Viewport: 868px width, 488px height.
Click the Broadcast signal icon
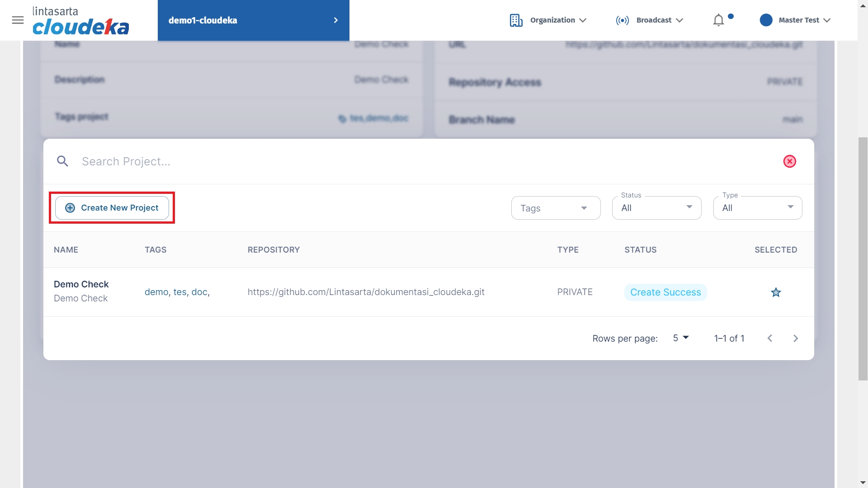tap(622, 20)
